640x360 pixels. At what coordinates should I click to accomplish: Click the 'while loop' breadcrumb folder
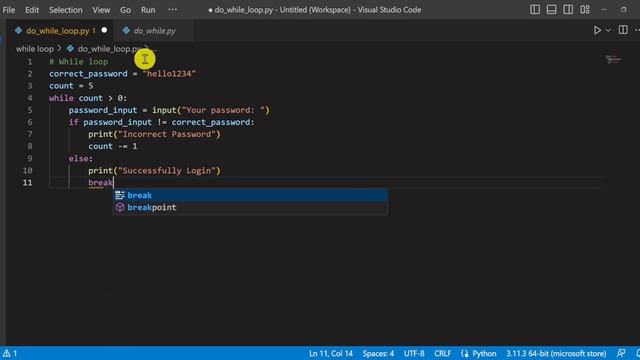[x=35, y=49]
